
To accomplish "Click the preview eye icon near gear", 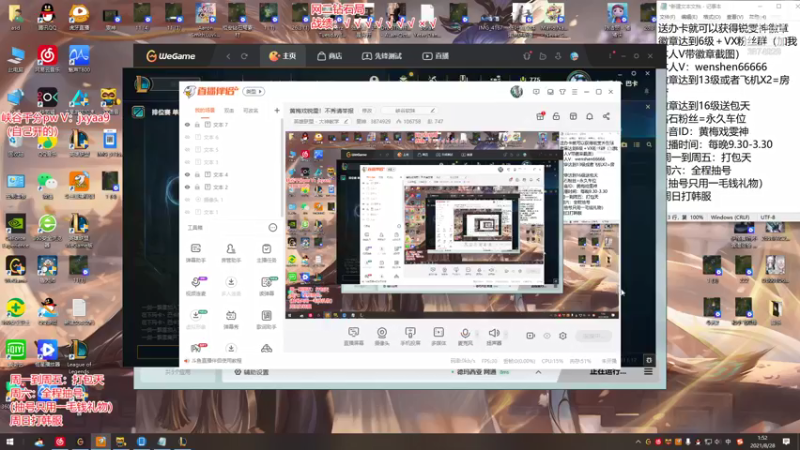I will [547, 336].
